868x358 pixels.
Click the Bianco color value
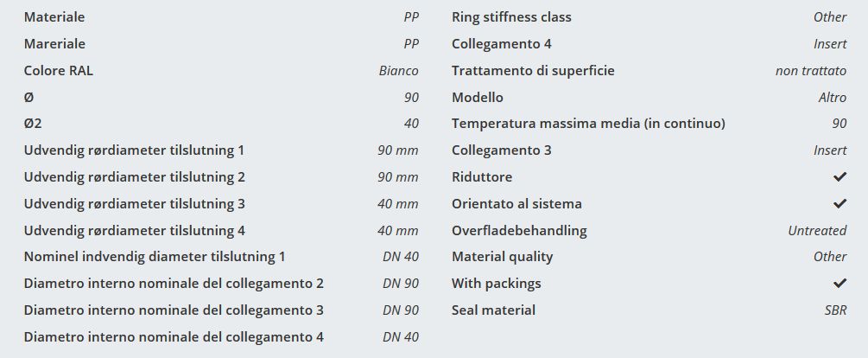398,71
